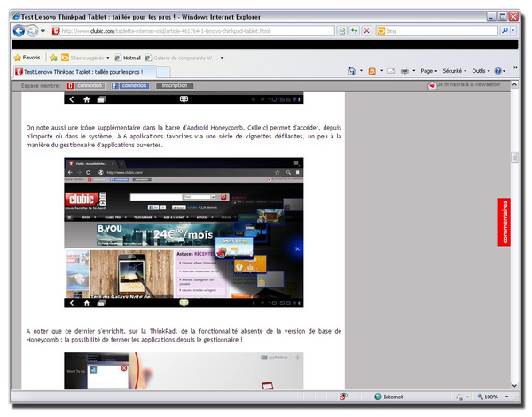Viewport: 532px width, 417px height.
Task: Refresh the page with the green arrows icon
Action: pyautogui.click(x=354, y=31)
